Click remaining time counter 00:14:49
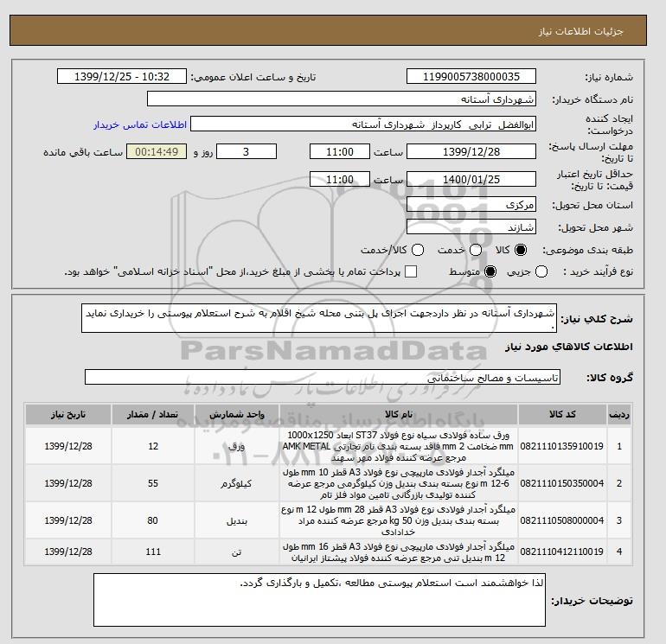This screenshot has width=666, height=644. pyautogui.click(x=157, y=151)
